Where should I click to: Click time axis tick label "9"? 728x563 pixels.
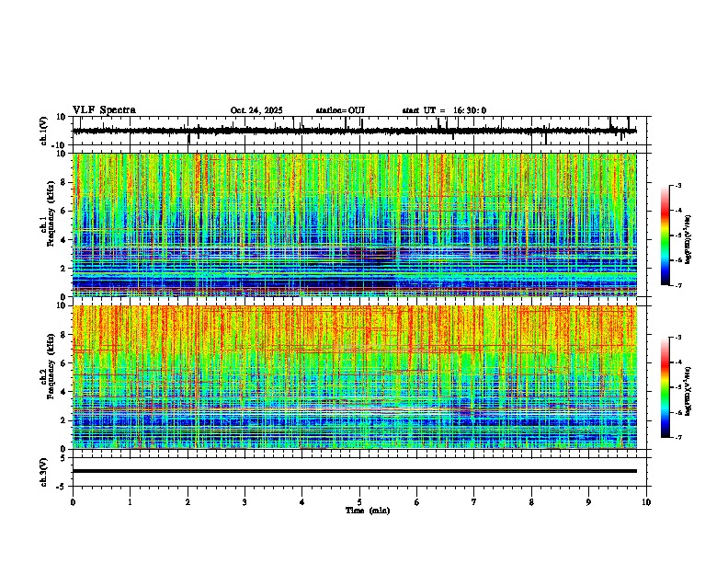coord(588,502)
